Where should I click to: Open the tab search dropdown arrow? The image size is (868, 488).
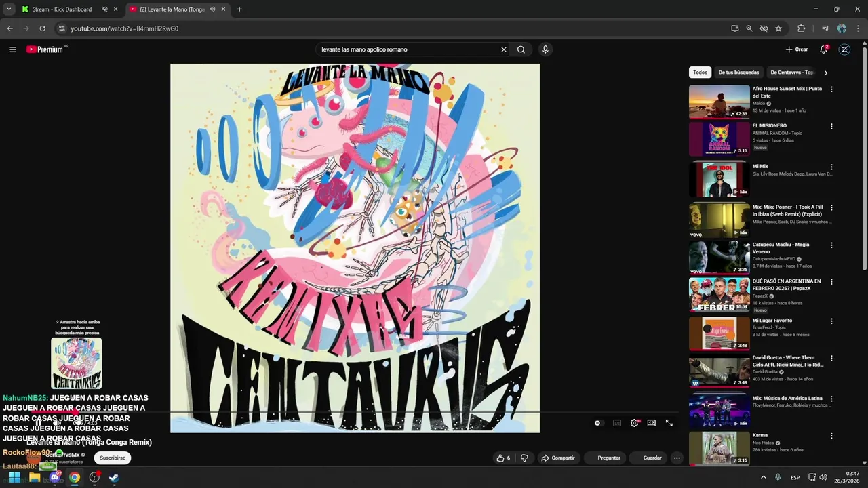pos(8,9)
